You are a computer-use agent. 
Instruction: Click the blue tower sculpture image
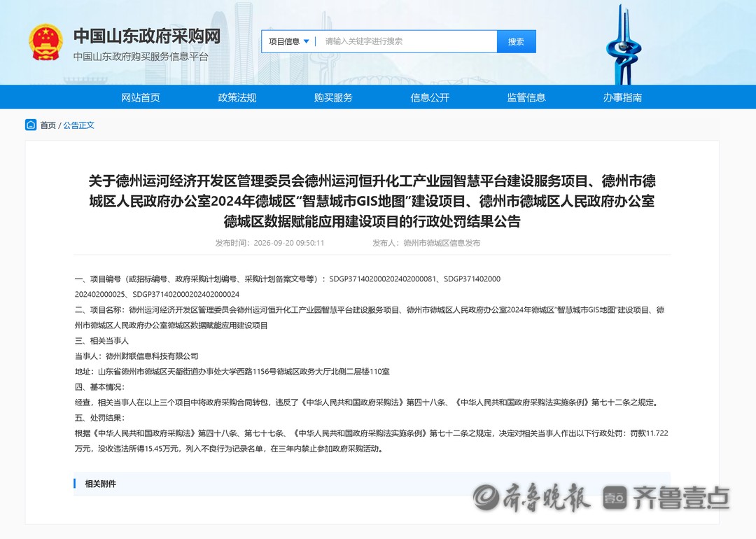point(624,45)
